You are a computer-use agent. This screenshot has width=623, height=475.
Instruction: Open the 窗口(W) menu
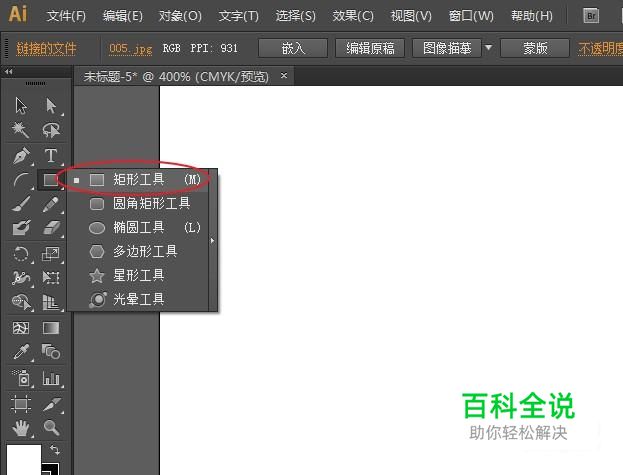click(x=471, y=16)
